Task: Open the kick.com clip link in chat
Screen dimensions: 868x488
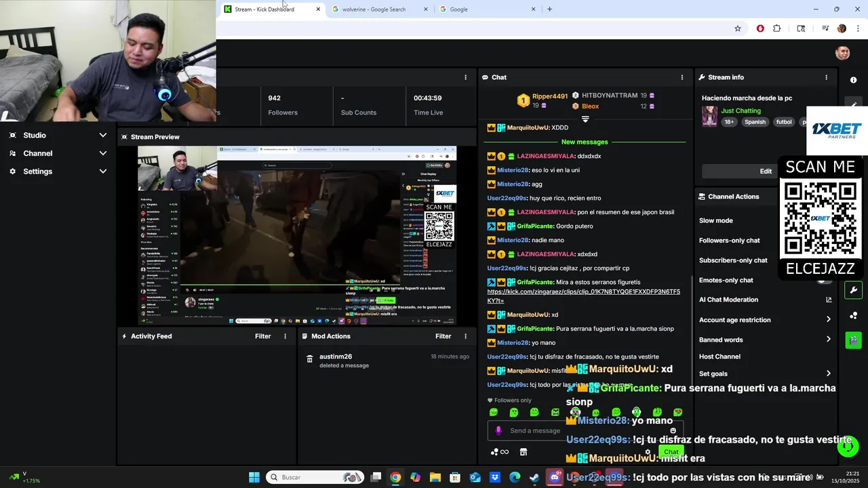Action: pyautogui.click(x=583, y=296)
